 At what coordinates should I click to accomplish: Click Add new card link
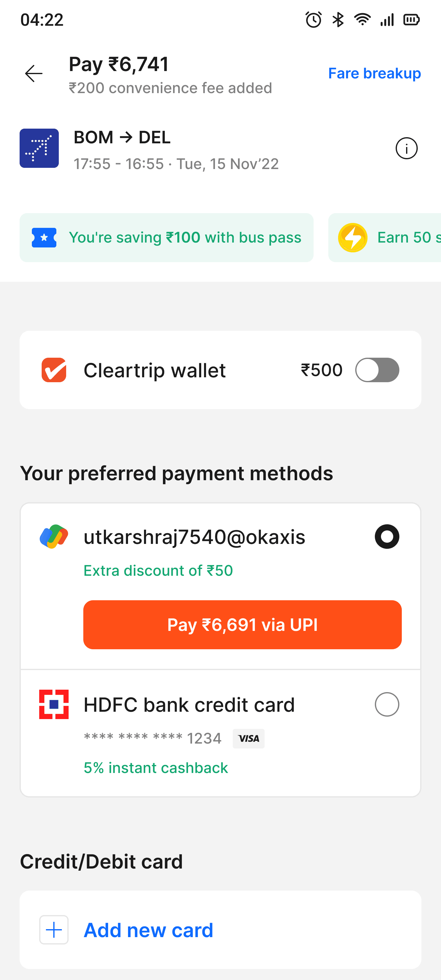pos(149,930)
